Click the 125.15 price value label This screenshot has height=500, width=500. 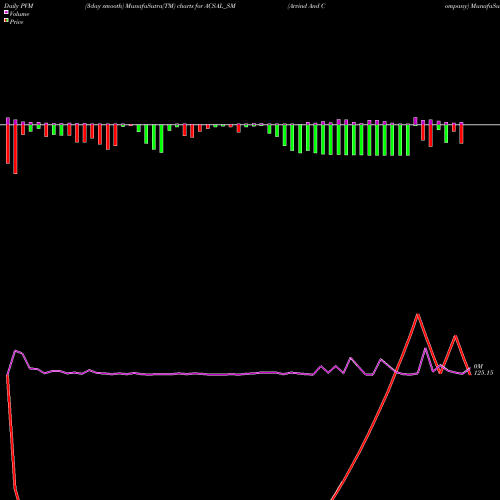(x=483, y=373)
